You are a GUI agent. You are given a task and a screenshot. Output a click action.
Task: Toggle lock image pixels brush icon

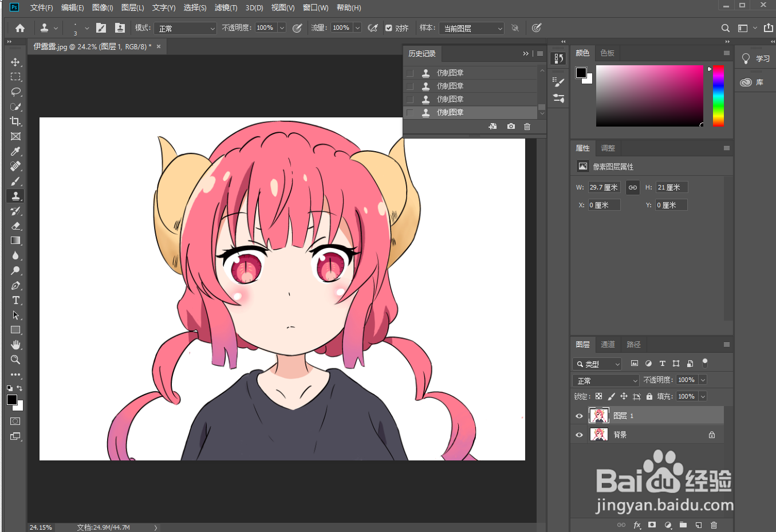click(x=611, y=396)
